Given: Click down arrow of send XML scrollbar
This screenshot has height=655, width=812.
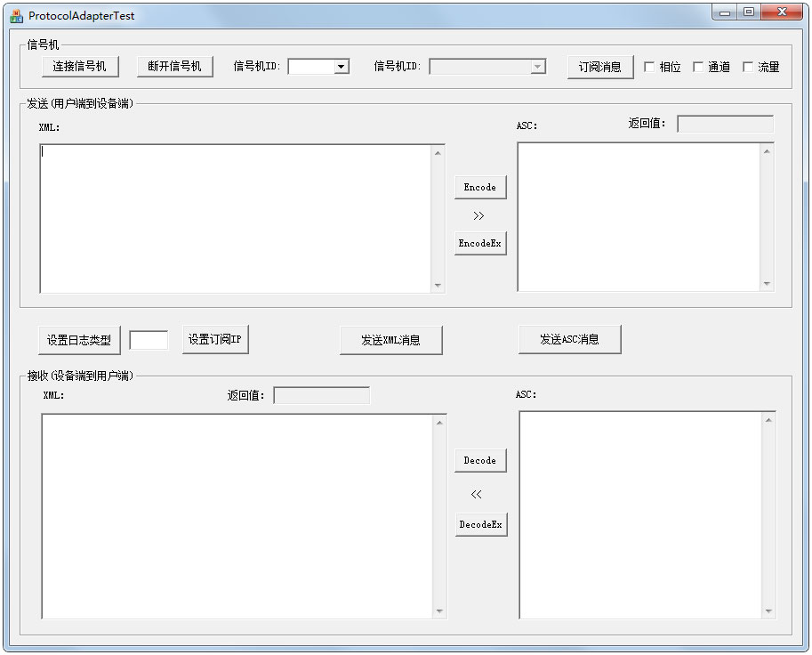Looking at the screenshot, I should [x=438, y=285].
